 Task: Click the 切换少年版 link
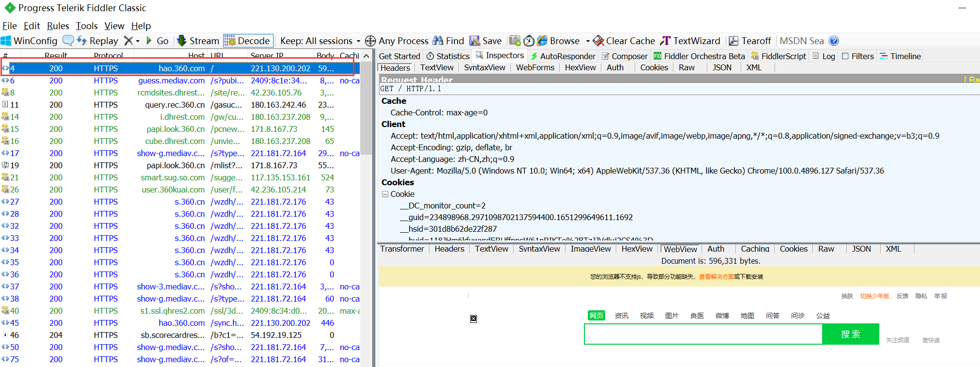tap(874, 296)
